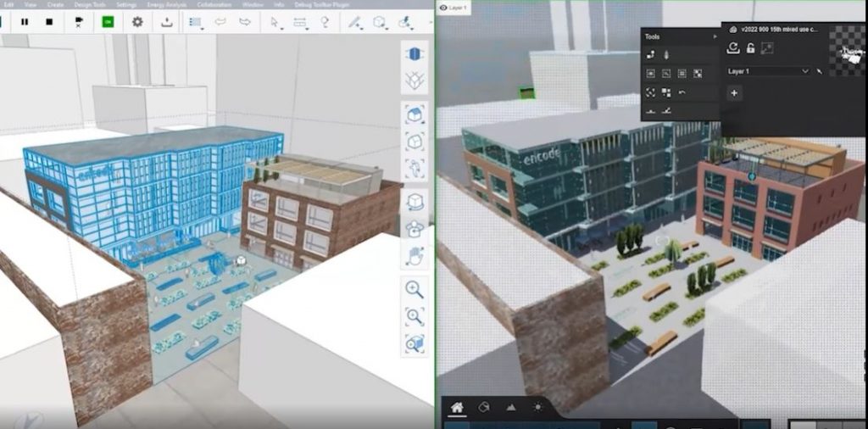868x429 pixels.
Task: Click the plus add layer button
Action: [734, 92]
